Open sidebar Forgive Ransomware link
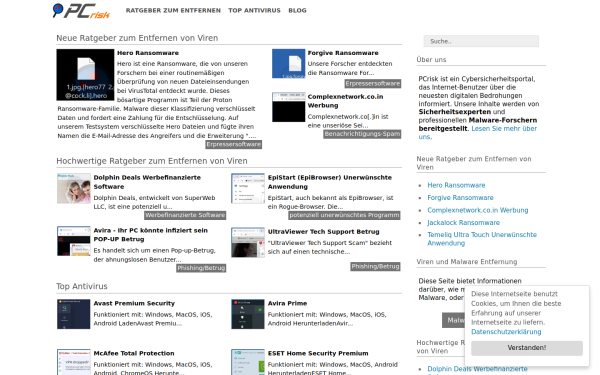 460,198
